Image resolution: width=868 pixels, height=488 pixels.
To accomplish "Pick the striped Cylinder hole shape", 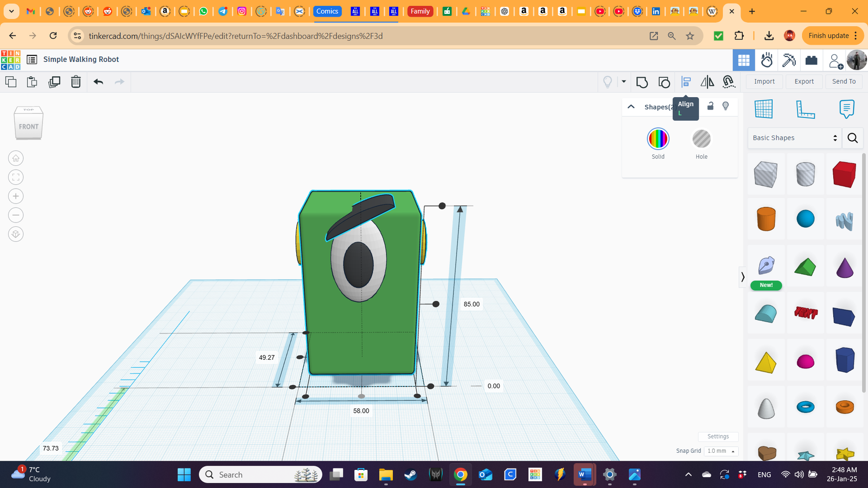I will (805, 174).
